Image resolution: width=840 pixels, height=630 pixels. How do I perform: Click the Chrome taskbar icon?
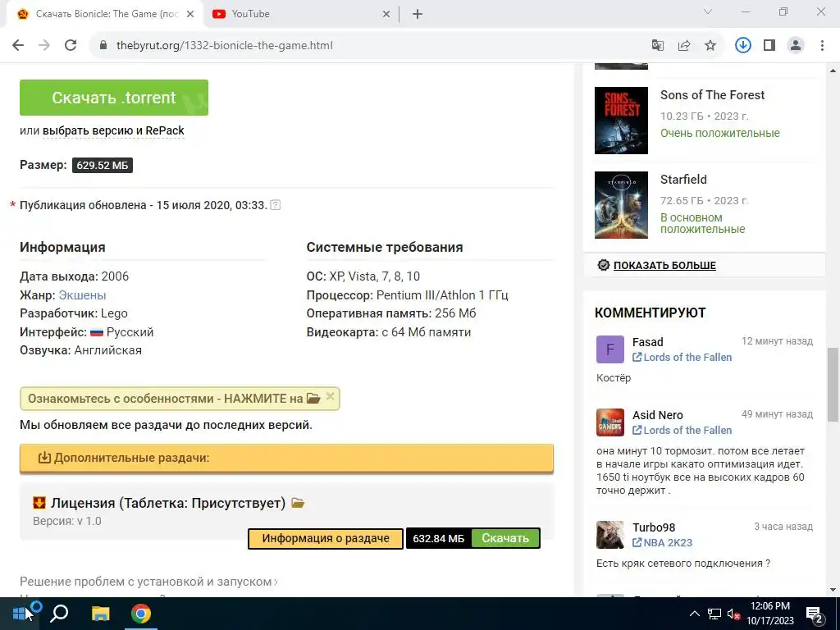[141, 614]
